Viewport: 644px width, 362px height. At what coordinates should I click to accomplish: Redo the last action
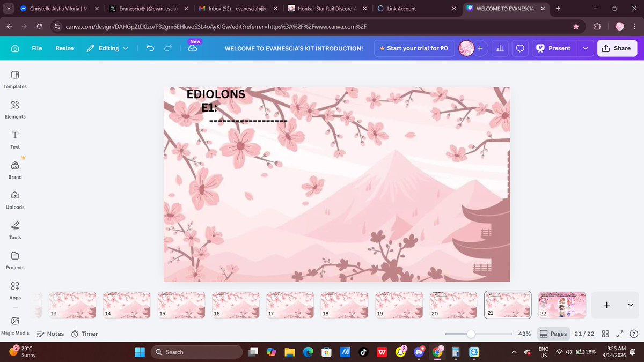point(168,48)
